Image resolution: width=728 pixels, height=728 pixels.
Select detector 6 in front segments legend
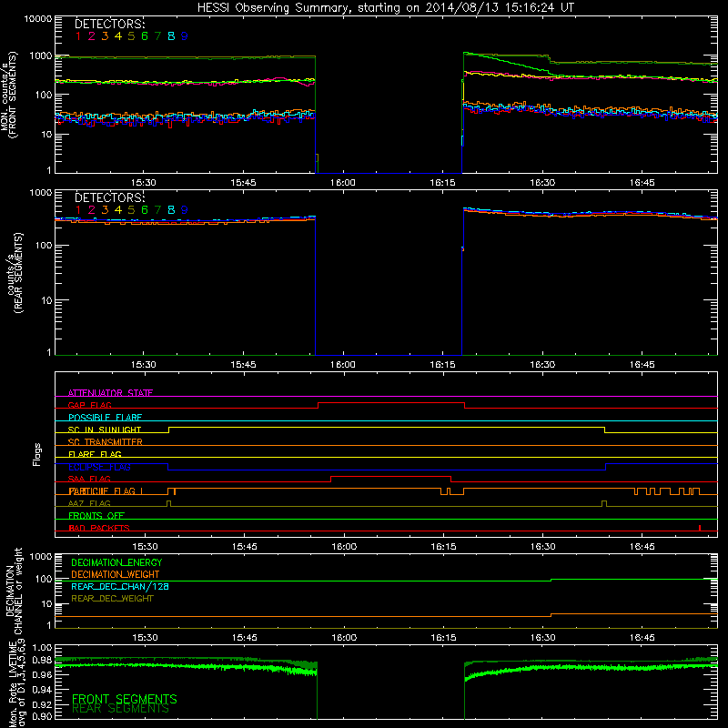coord(145,36)
